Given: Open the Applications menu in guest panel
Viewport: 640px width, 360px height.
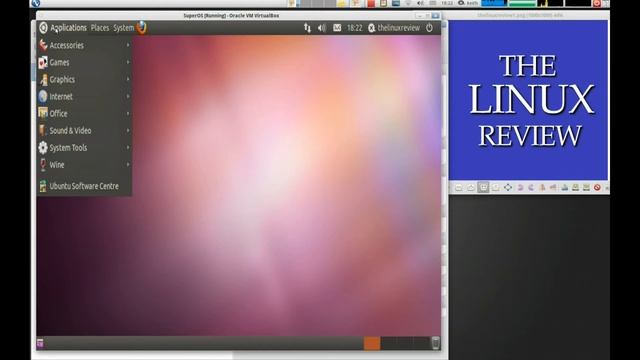Looking at the screenshot, I should pyautogui.click(x=68, y=28).
